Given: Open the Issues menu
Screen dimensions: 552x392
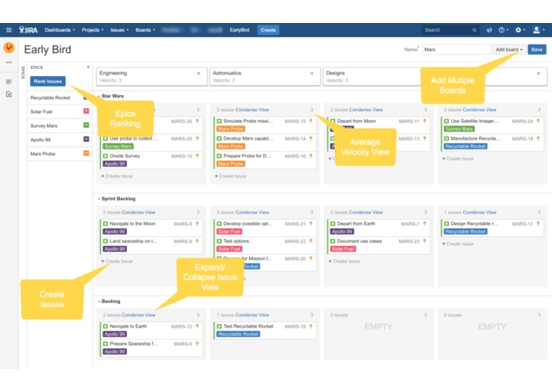Looking at the screenshot, I should tap(119, 30).
